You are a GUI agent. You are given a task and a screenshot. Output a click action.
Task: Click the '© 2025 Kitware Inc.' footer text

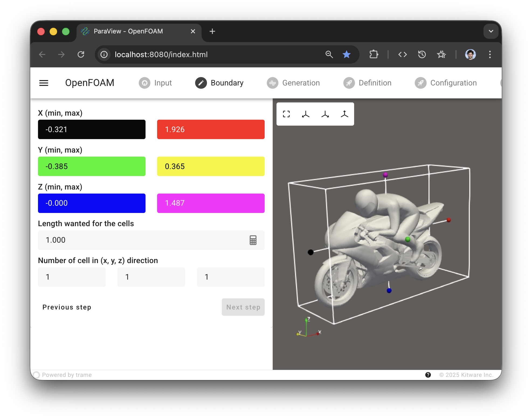[x=466, y=375]
